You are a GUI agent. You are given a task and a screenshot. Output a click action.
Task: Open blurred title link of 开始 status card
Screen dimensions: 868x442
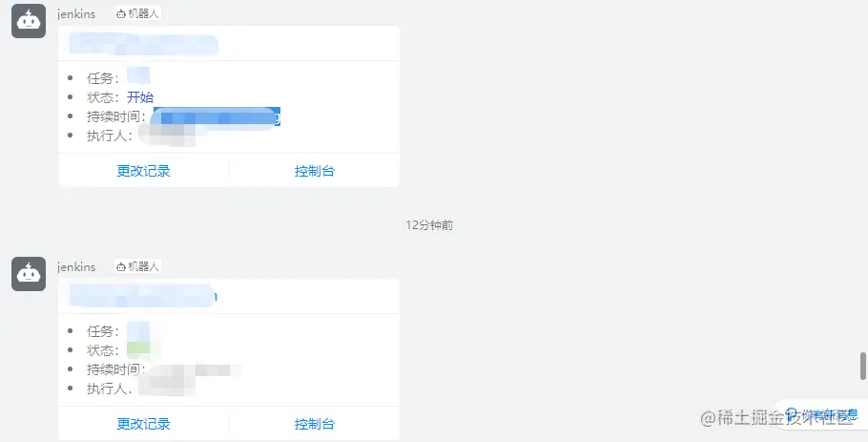click(144, 44)
